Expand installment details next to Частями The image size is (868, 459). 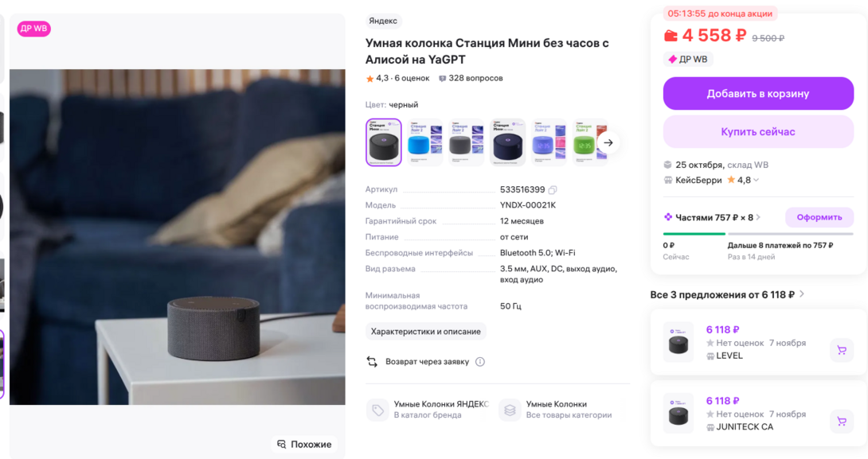[758, 217]
